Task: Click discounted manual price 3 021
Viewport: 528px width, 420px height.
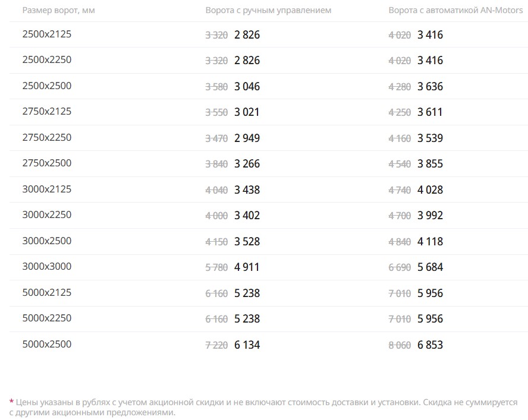Action: pos(247,112)
